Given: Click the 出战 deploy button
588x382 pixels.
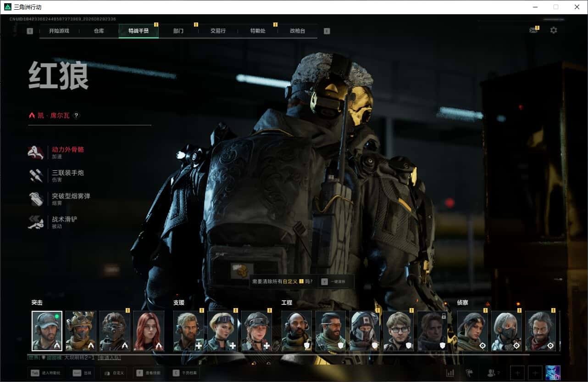Looking at the screenshot, I should pyautogui.click(x=82, y=373).
